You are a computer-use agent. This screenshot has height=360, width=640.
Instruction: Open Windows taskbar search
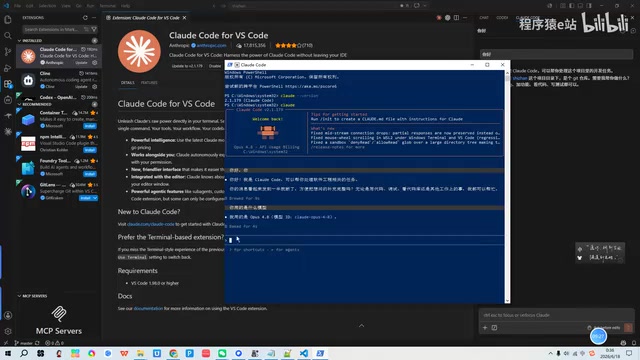(x=24, y=353)
